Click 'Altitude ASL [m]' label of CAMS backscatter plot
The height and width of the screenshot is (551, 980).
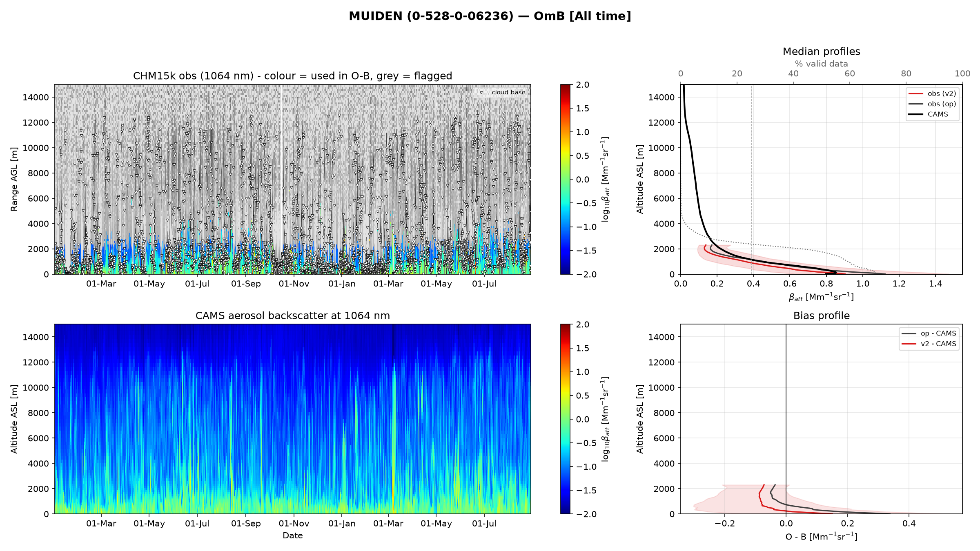(x=14, y=419)
